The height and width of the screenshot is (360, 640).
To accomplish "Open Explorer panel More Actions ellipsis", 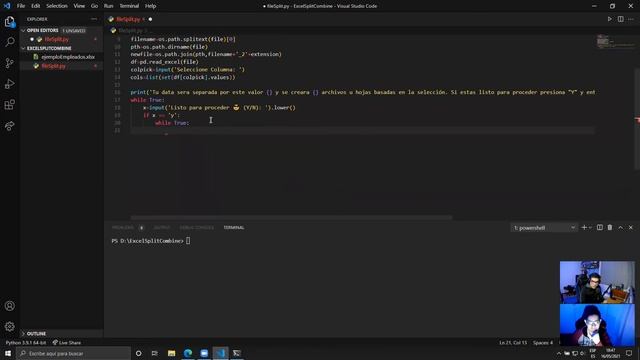I will coord(94,19).
